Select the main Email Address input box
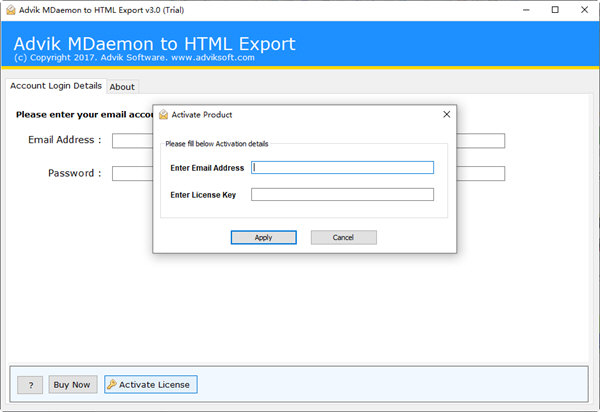The height and width of the screenshot is (412, 600). (131, 141)
